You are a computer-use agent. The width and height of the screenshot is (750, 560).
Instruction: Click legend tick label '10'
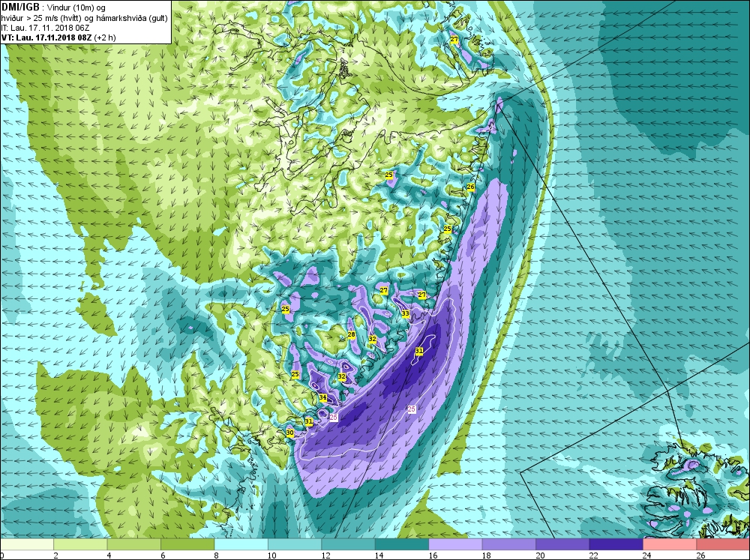click(271, 556)
